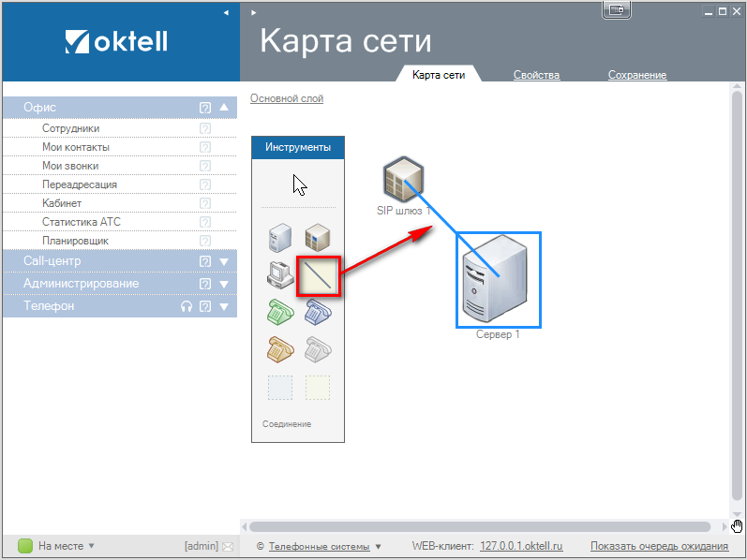Click the headset icon in Телефон row
Viewport: 747px width, 560px height.
tap(187, 306)
